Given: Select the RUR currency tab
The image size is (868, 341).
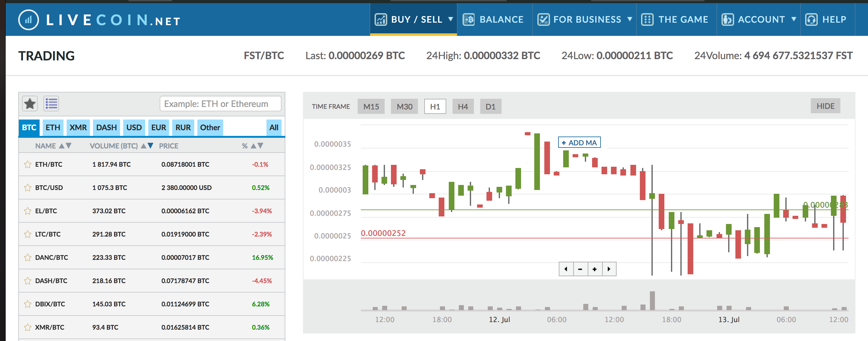Looking at the screenshot, I should click(183, 127).
